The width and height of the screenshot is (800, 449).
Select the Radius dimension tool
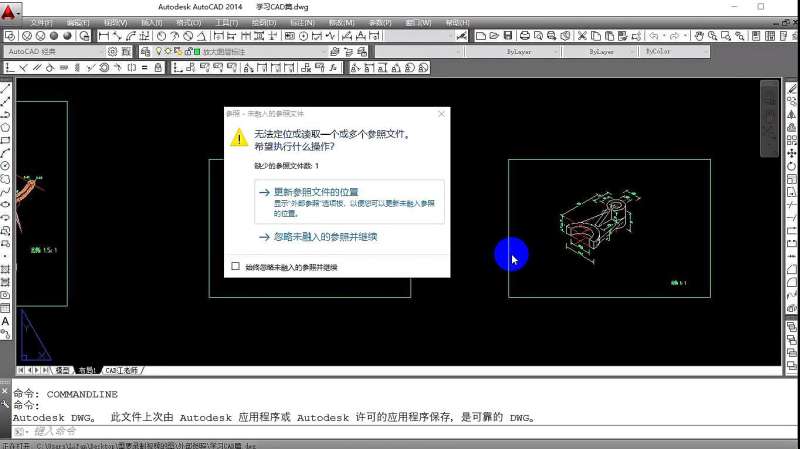(161, 36)
